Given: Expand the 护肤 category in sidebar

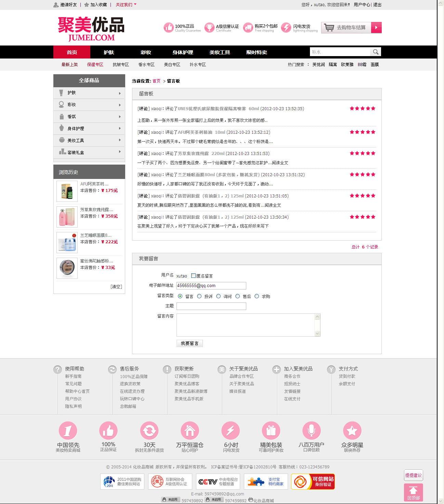Looking at the screenshot, I should coord(89,93).
